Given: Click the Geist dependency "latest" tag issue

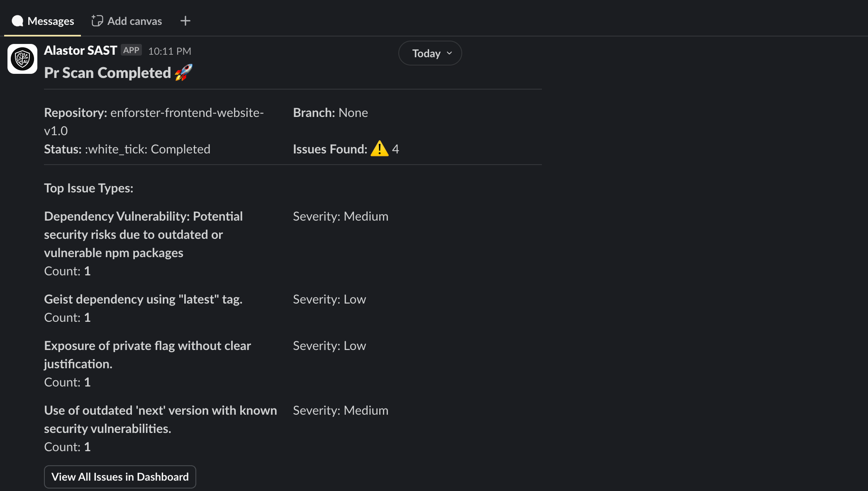Looking at the screenshot, I should [143, 299].
